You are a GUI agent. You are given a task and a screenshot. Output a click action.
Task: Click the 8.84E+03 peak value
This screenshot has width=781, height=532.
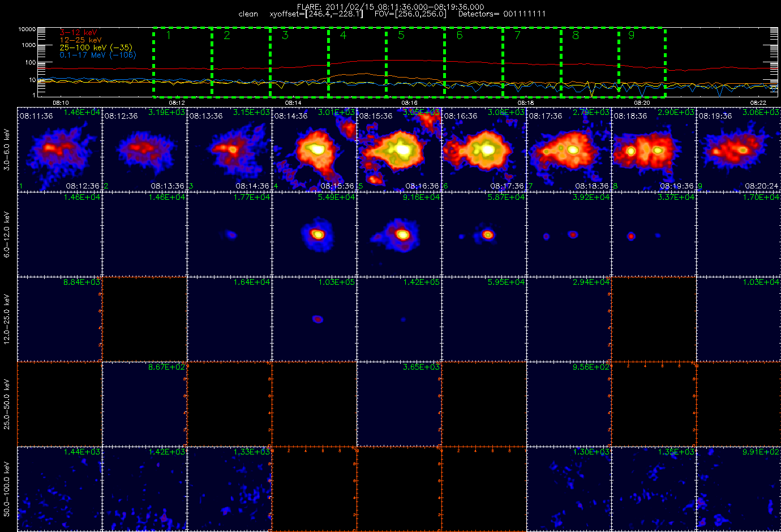pos(82,282)
